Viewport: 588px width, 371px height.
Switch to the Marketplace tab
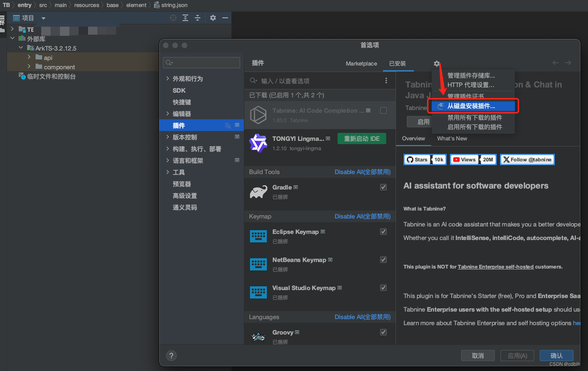point(361,64)
